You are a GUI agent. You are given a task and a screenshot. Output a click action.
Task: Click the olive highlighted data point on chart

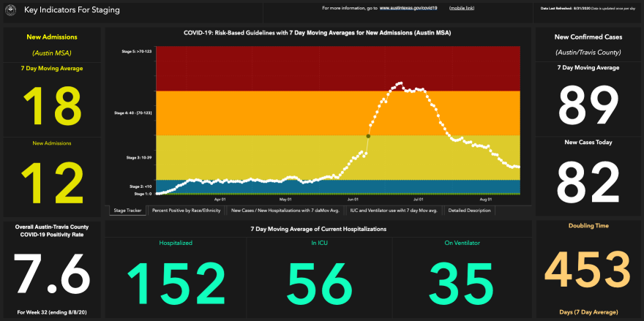click(x=368, y=135)
